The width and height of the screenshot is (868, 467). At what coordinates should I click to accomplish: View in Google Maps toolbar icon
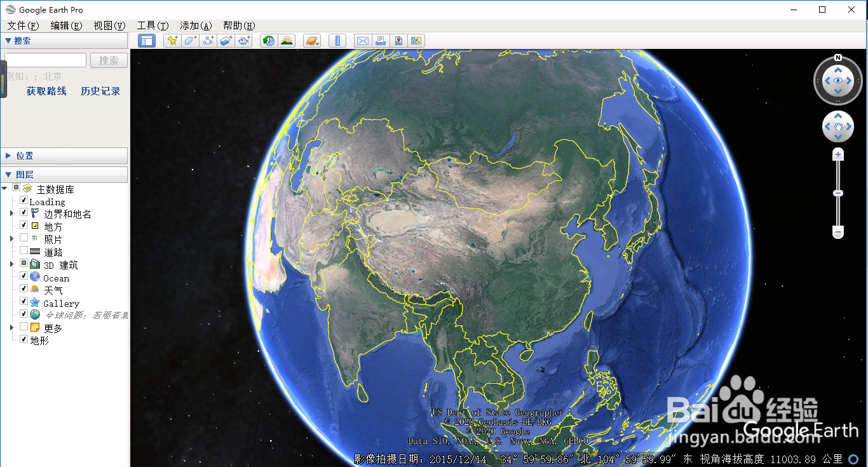tap(416, 41)
